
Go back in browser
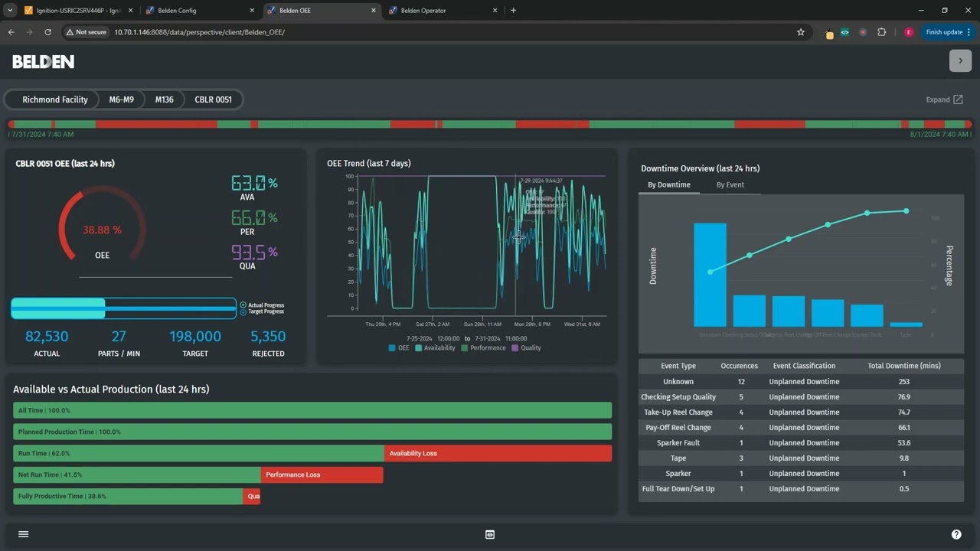(x=11, y=32)
